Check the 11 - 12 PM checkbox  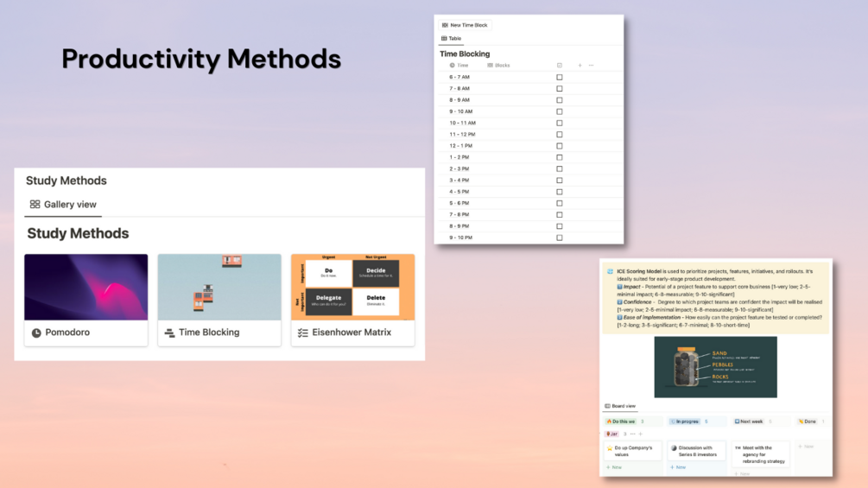[x=560, y=135]
